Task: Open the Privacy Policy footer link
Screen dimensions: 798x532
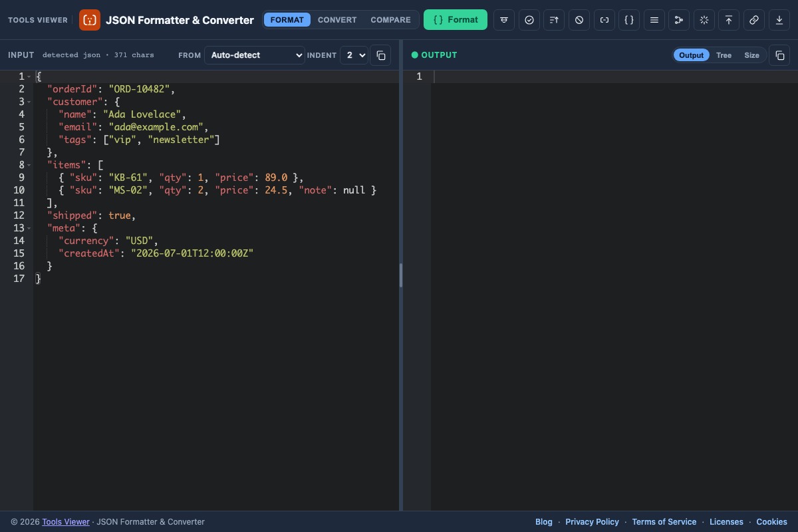Action: tap(592, 522)
